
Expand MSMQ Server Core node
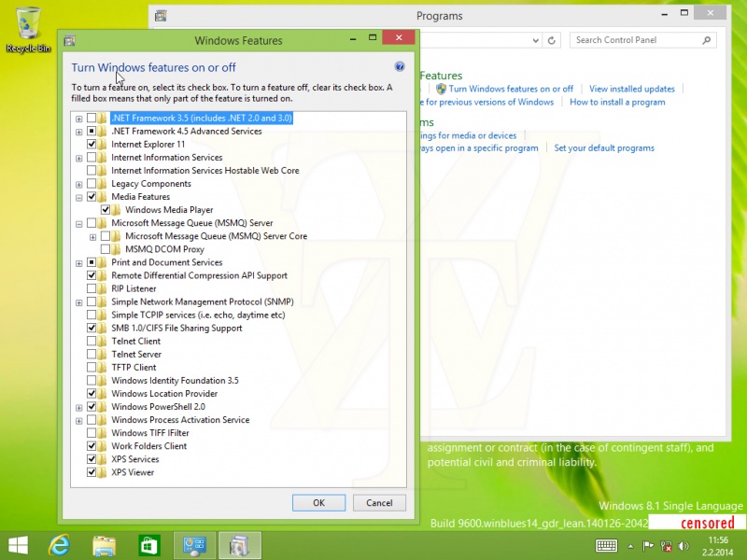tap(92, 237)
